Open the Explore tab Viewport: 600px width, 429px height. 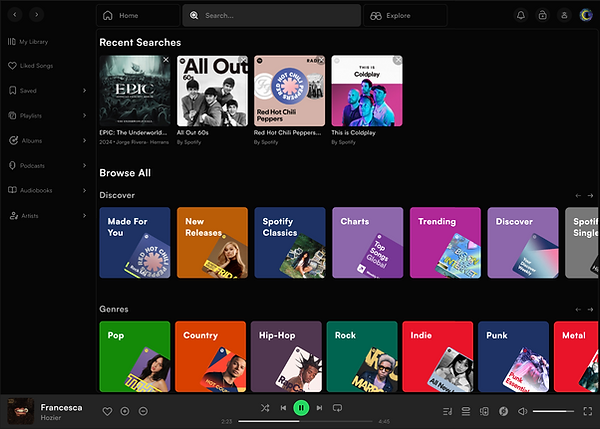coord(405,15)
